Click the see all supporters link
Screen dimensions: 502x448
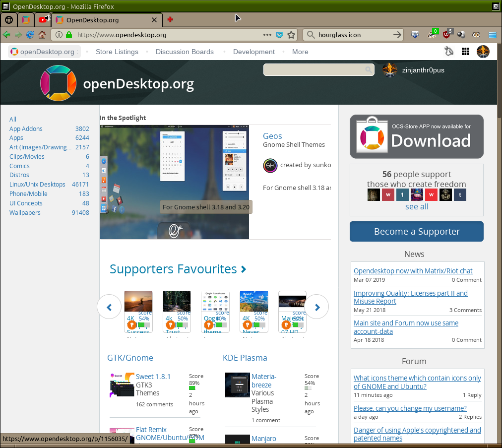tap(417, 206)
